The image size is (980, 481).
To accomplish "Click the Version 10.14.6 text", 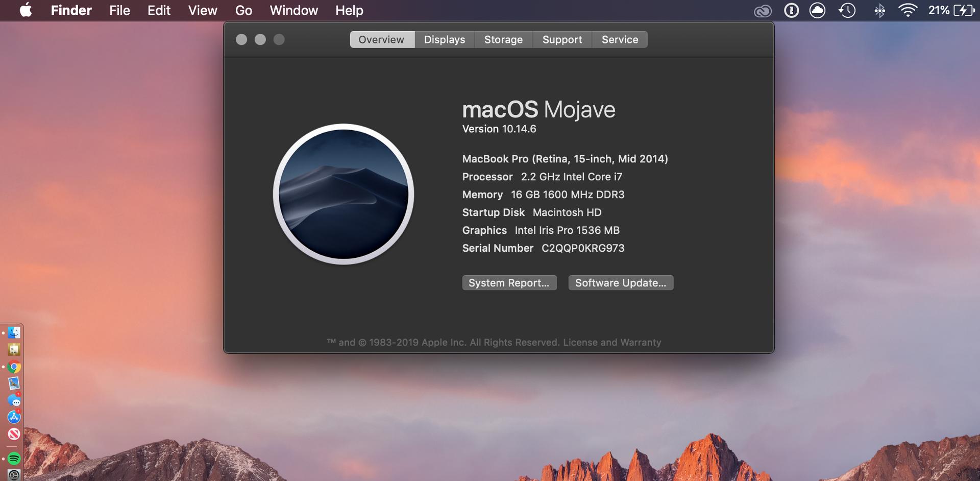I will pyautogui.click(x=499, y=129).
